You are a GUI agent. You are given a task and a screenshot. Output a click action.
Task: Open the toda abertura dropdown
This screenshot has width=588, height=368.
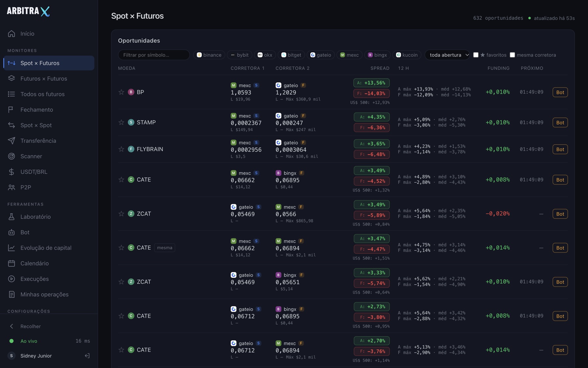point(447,55)
